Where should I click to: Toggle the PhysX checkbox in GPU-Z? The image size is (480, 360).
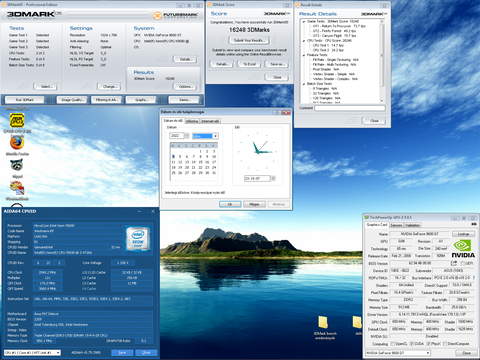[x=429, y=344]
